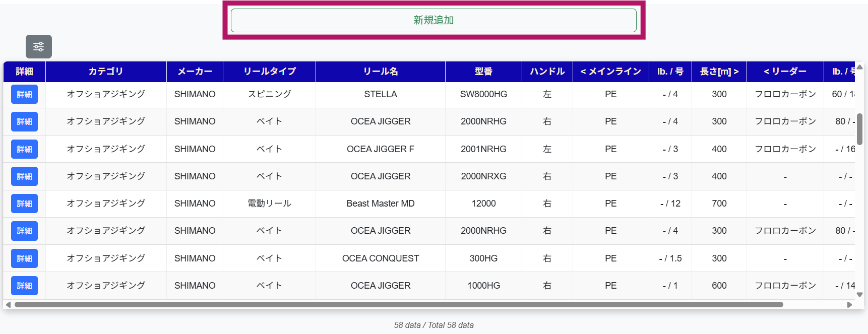Select the OCEA CONQUEST cell
Image resolution: width=868 pixels, height=334 pixels.
click(381, 258)
